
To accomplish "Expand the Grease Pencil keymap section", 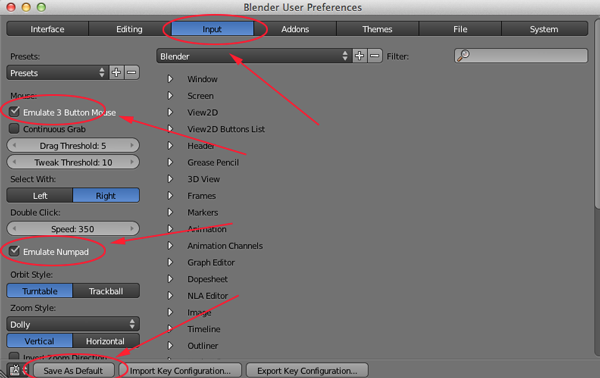I will click(x=170, y=162).
